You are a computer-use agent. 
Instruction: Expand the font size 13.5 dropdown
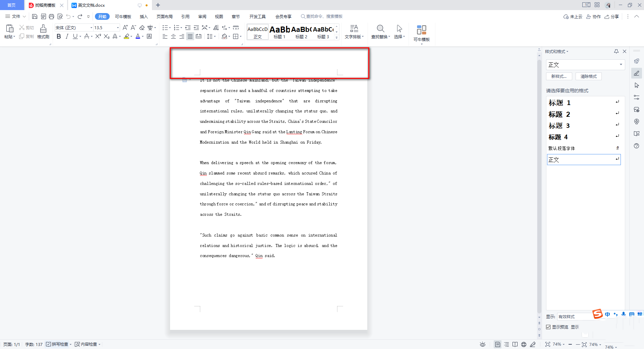[x=118, y=28]
